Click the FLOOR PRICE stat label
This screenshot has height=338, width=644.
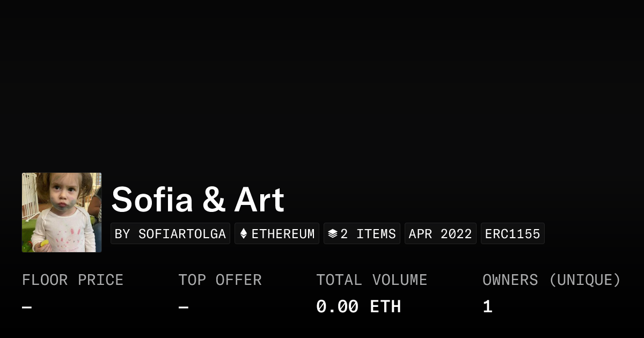[72, 280]
